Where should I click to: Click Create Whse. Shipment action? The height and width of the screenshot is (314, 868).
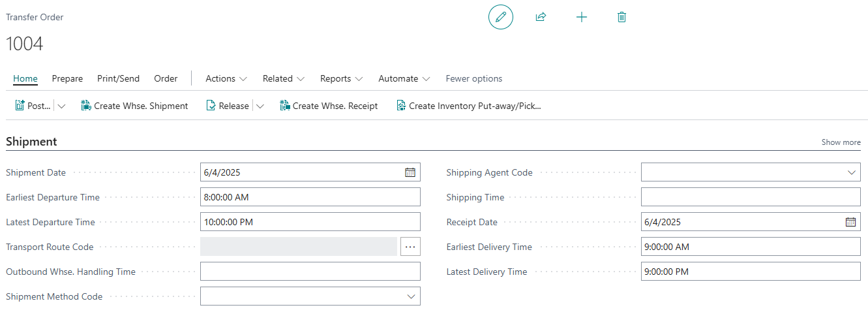pos(134,106)
